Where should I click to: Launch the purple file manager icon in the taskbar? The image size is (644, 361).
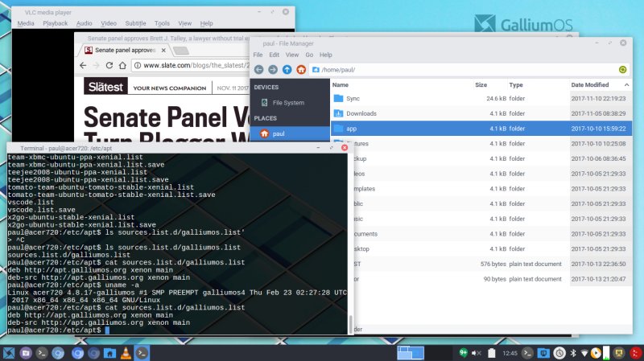tap(26, 353)
